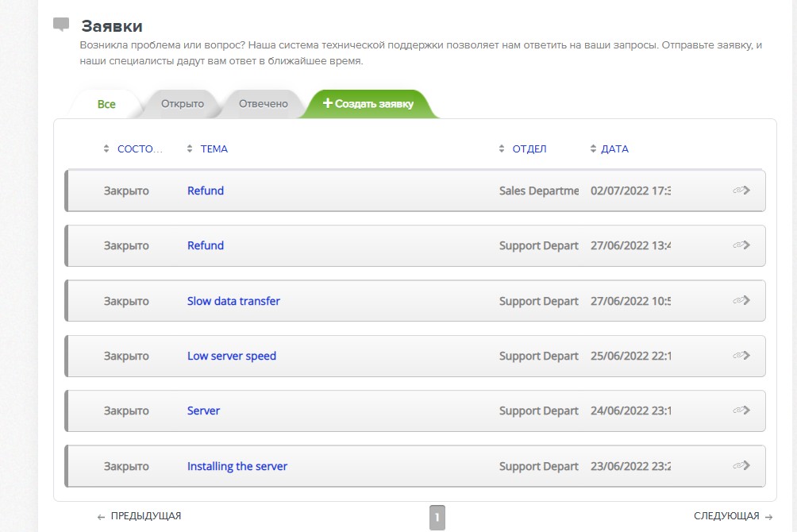Click the date 27/06/2022 10
Image resolution: width=797 pixels, height=532 pixels.
630,301
